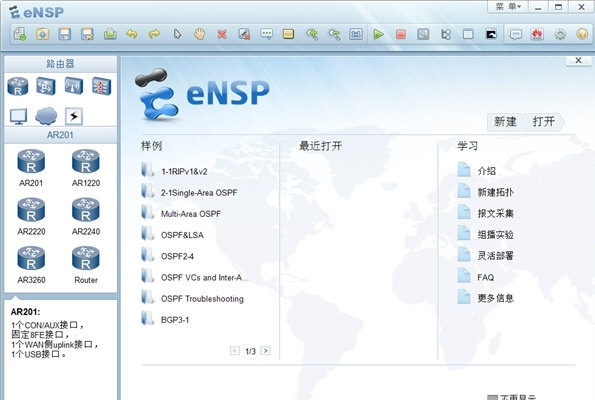Image resolution: width=595 pixels, height=400 pixels.
Task: Click the fit-to-screen toolbar icon
Action: (356, 34)
